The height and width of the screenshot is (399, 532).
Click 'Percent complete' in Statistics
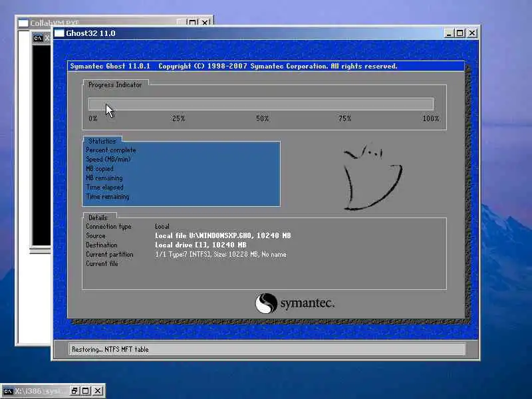111,150
